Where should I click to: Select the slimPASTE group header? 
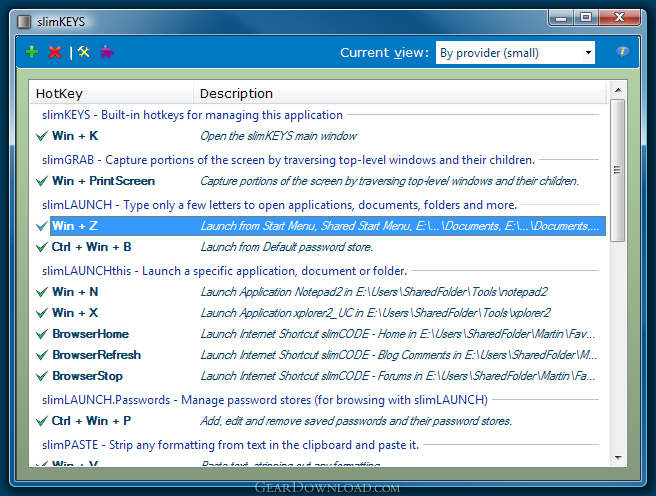coord(231,445)
